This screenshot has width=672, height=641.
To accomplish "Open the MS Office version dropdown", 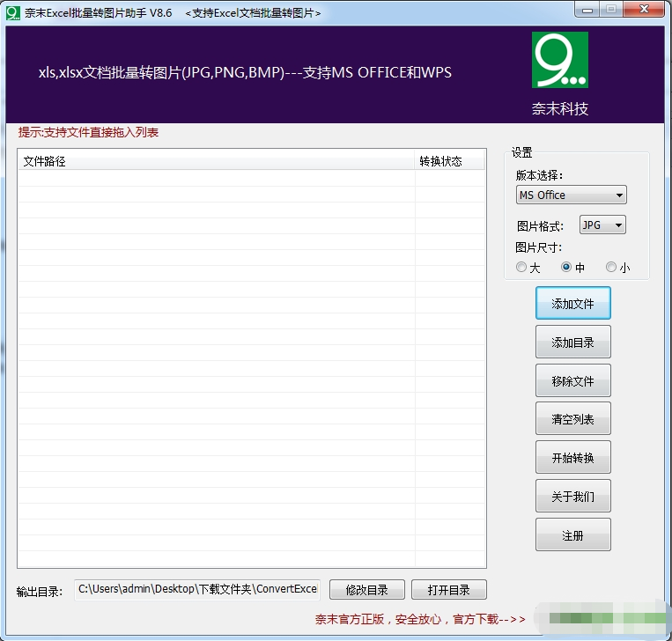I will click(x=571, y=195).
